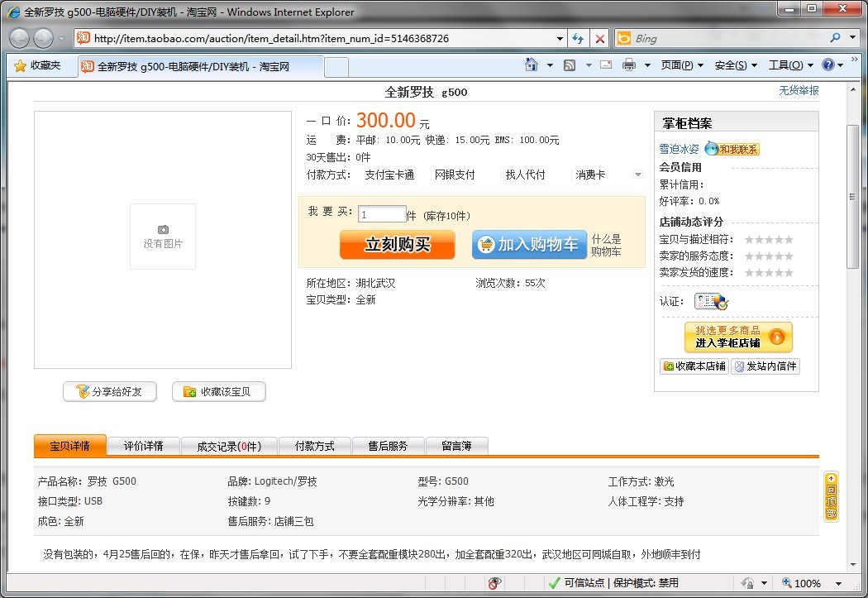Open the home page icon in toolbar

coord(532,65)
